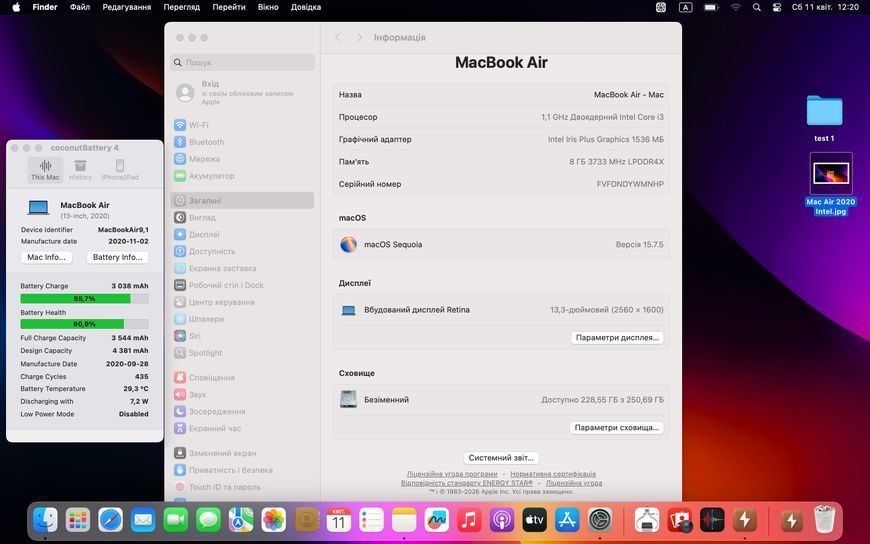Launch Safari from the Dock
This screenshot has height=544, width=870.
110,520
